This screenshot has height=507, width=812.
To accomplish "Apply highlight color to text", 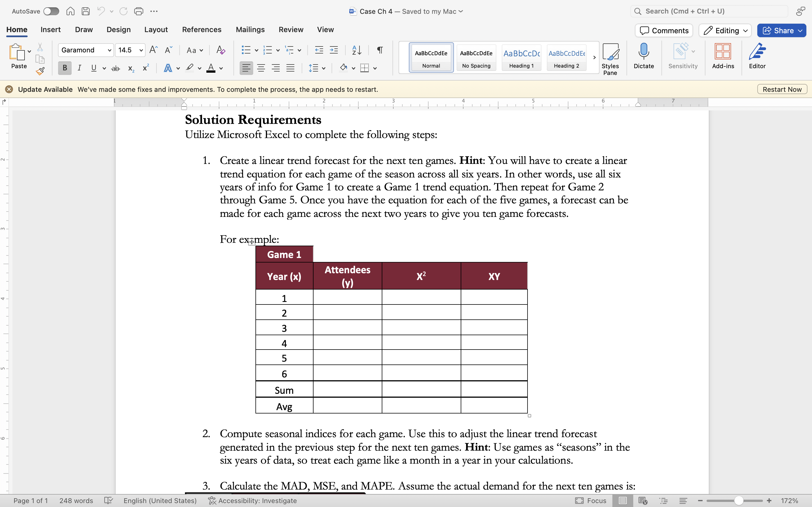I will [189, 68].
